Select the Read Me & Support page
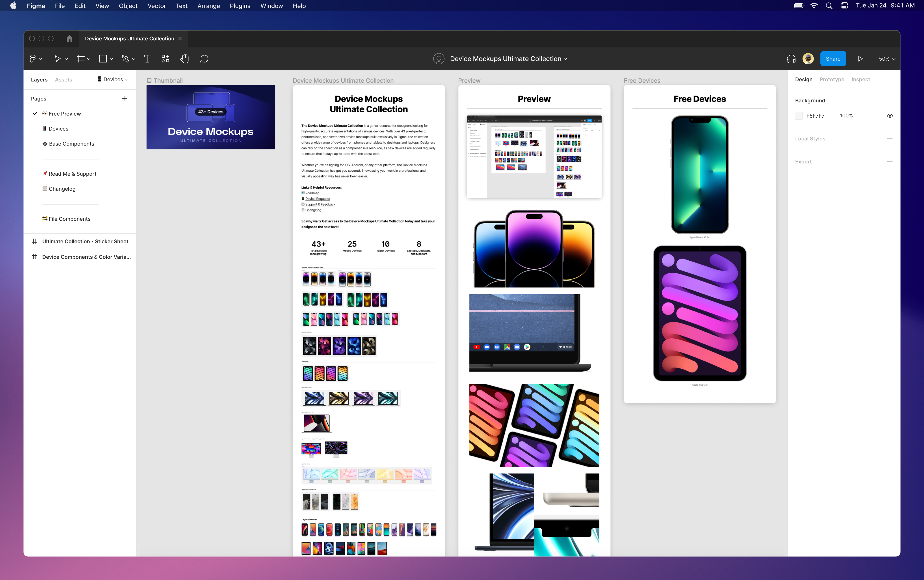Screen dimensions: 924x580 [x=70, y=174]
